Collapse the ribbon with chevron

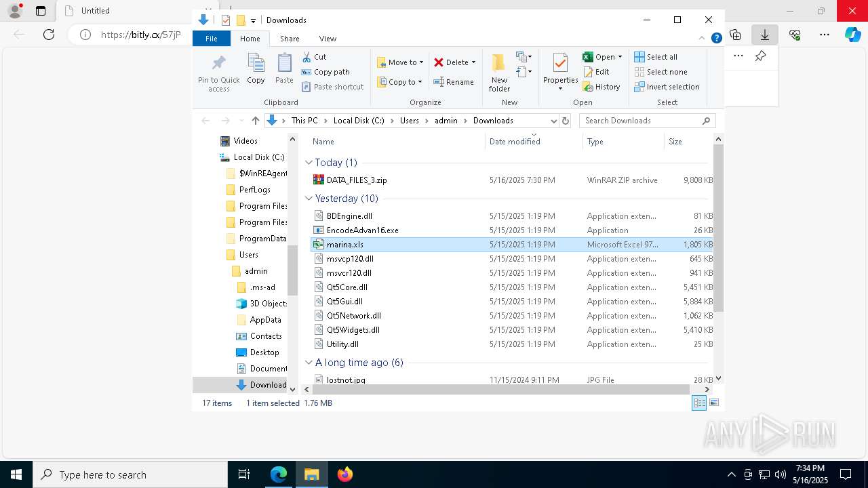click(x=702, y=39)
